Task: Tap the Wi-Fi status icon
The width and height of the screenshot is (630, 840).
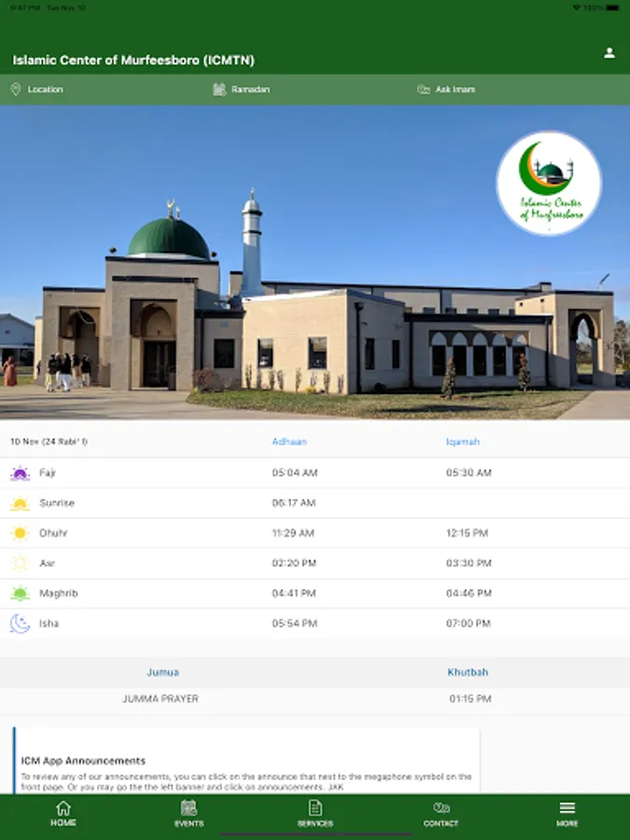Action: click(576, 7)
